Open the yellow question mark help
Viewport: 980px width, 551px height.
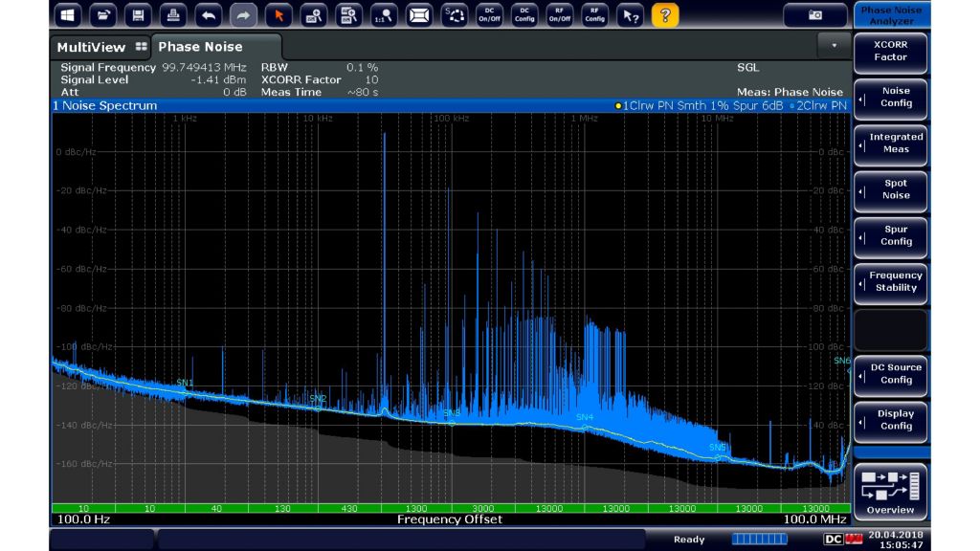point(665,15)
